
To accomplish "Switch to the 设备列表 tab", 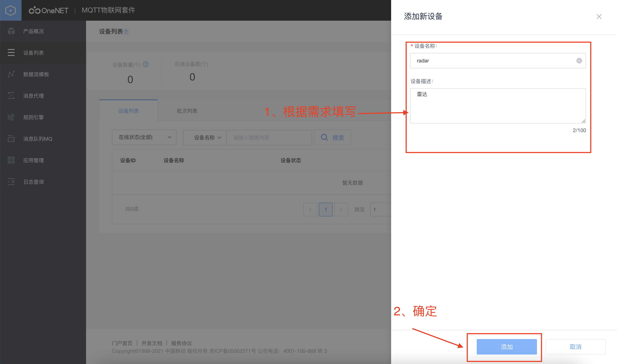I will [128, 111].
